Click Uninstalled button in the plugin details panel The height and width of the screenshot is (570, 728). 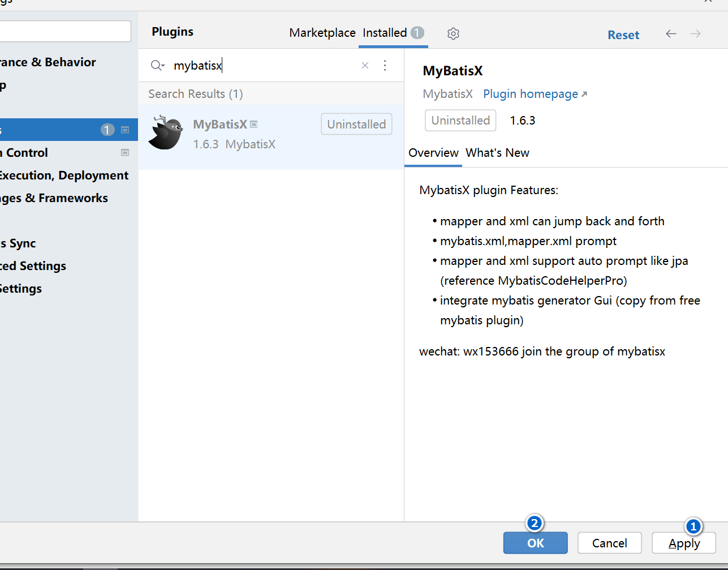click(460, 121)
